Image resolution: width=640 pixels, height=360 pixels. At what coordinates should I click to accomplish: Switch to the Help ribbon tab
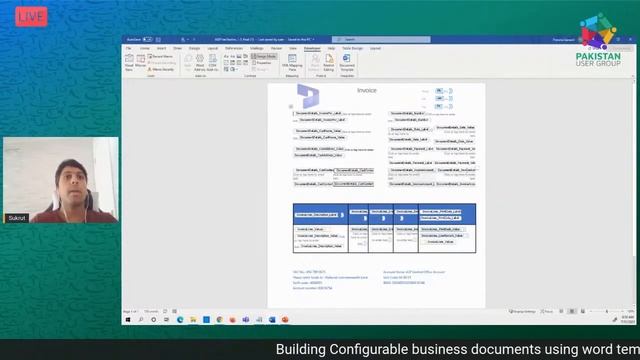tap(331, 48)
